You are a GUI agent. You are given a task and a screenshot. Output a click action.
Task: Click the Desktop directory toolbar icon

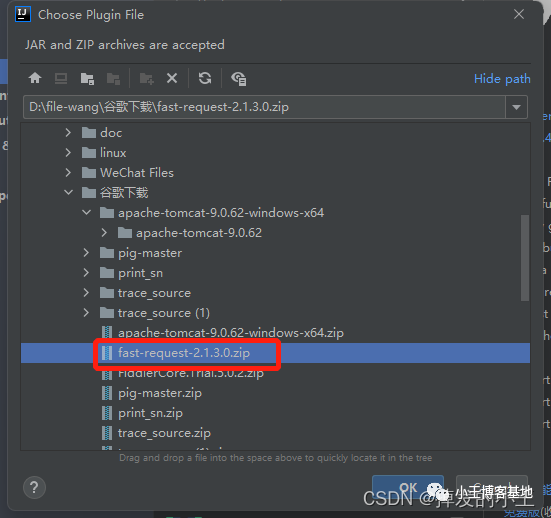[61, 78]
